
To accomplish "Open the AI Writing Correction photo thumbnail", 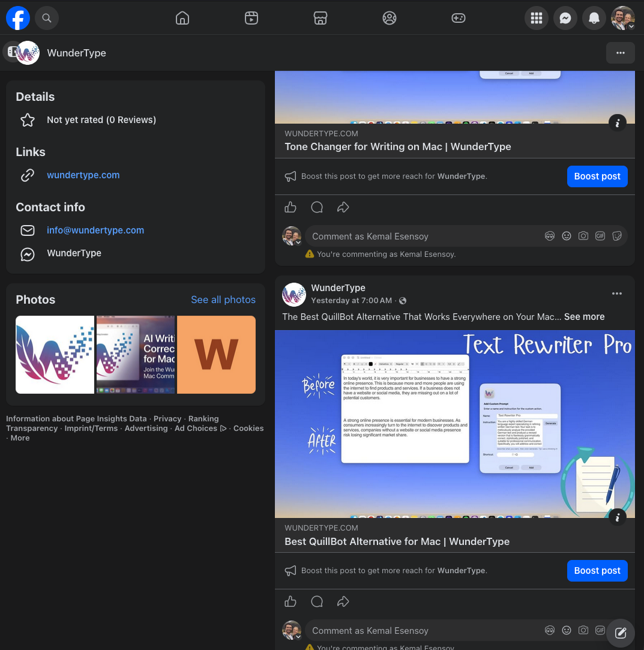I will pos(136,355).
